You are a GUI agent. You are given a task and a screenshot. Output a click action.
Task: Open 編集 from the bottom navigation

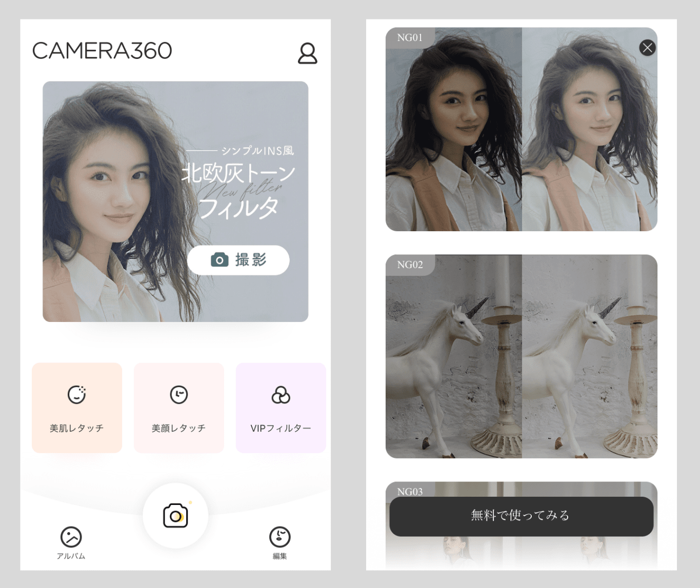tap(279, 543)
